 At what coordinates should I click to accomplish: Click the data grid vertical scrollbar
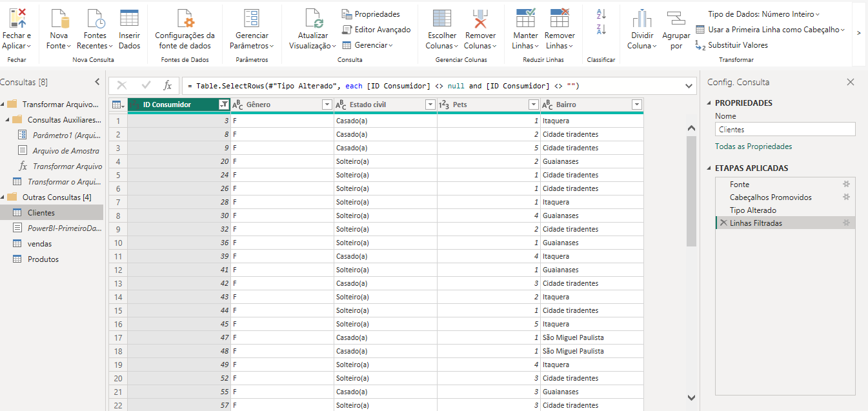click(x=691, y=192)
